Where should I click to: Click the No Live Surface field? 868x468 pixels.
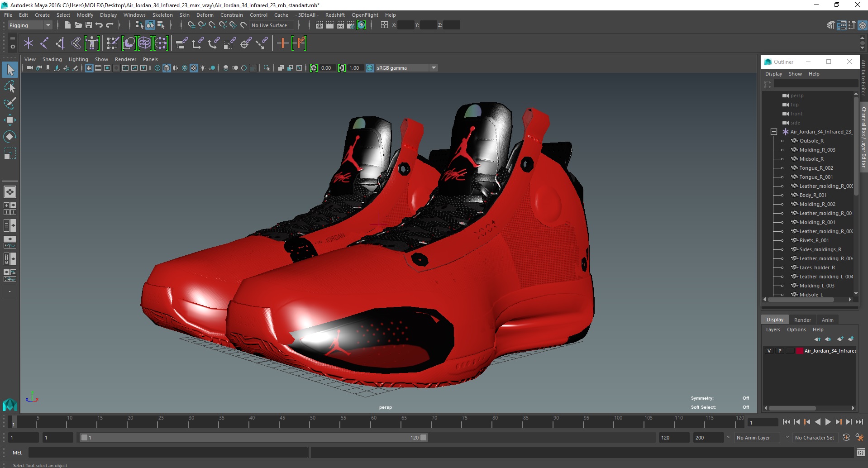coord(272,25)
